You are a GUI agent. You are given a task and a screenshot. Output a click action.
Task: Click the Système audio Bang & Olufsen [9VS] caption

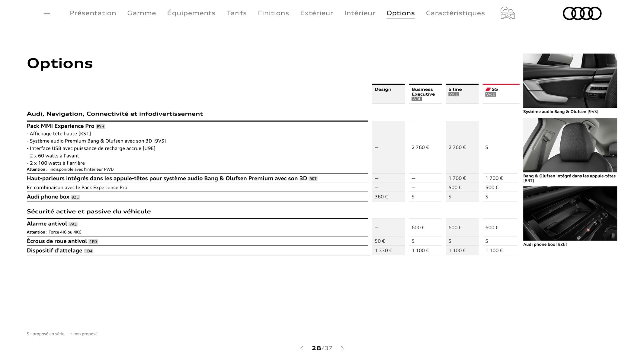[x=561, y=112]
